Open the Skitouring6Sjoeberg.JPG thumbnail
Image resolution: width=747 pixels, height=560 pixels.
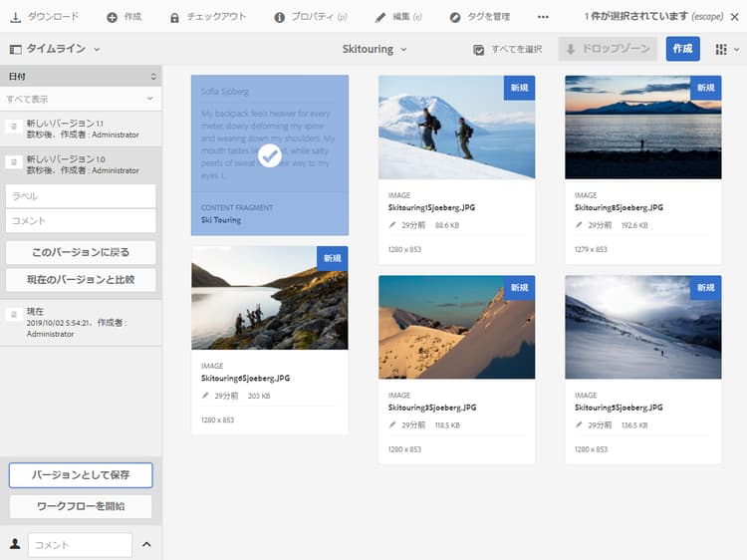click(x=270, y=298)
